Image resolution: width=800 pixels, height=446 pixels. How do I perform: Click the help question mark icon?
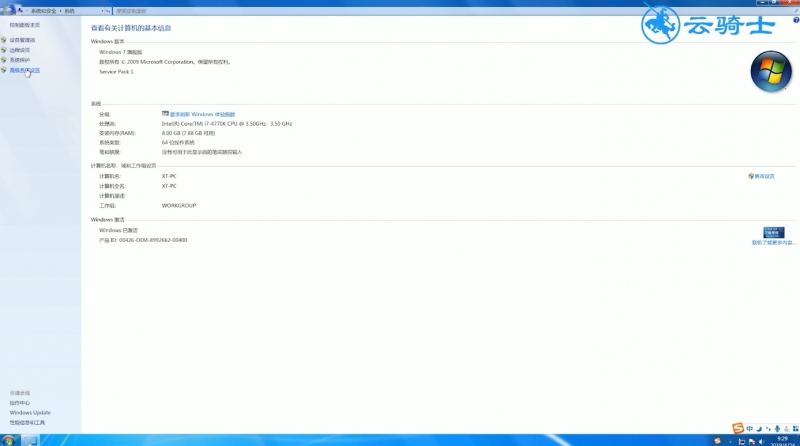(796, 20)
